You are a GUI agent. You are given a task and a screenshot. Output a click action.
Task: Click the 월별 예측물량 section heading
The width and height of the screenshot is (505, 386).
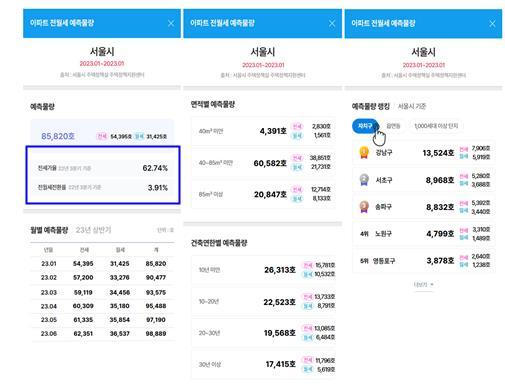(49, 230)
